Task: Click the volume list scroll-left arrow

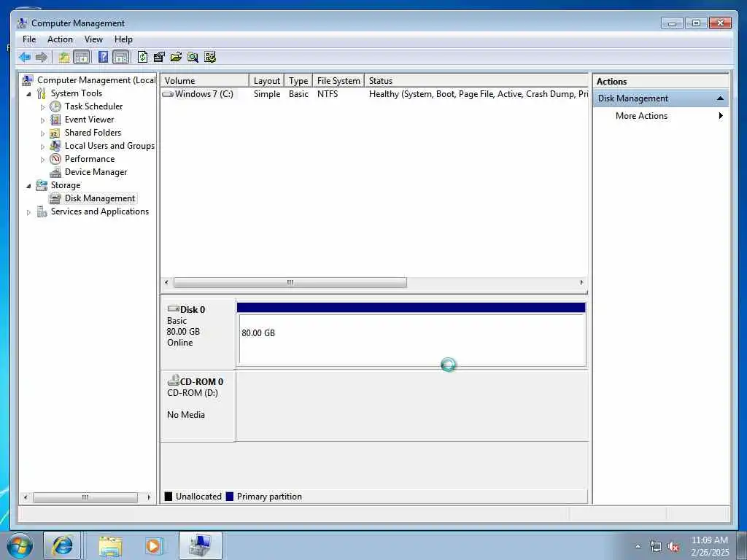Action: 166,282
